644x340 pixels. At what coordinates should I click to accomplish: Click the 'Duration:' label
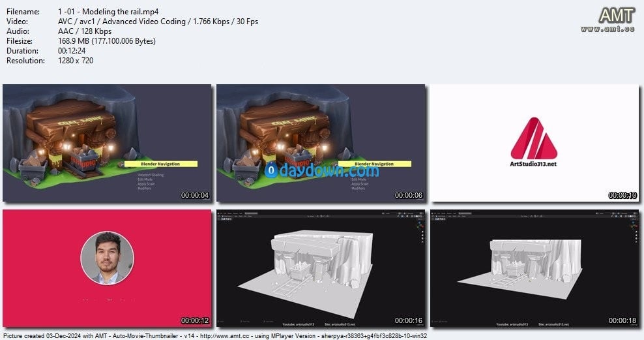coord(22,51)
